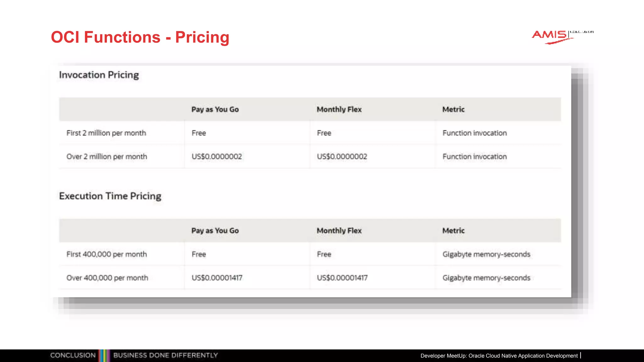Click 'Gigabyte memory-seconds' in Over 400,000 row
The height and width of the screenshot is (362, 644).
[486, 278]
